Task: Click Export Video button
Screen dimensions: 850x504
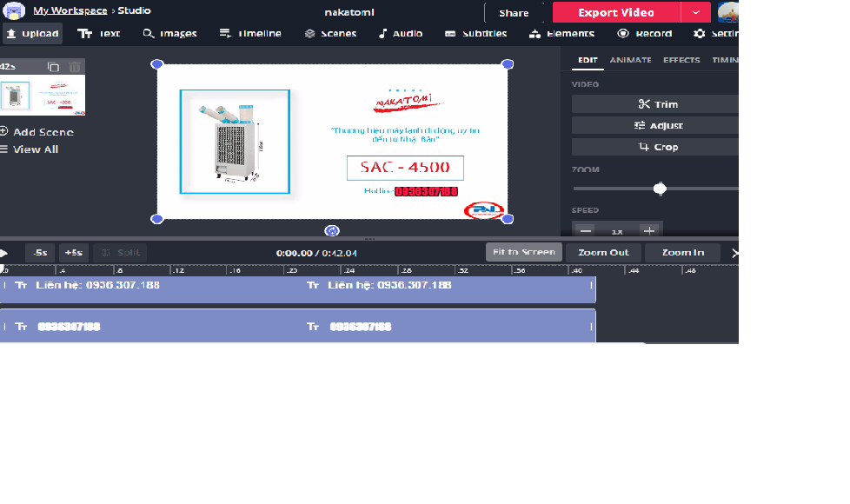Action: point(616,12)
